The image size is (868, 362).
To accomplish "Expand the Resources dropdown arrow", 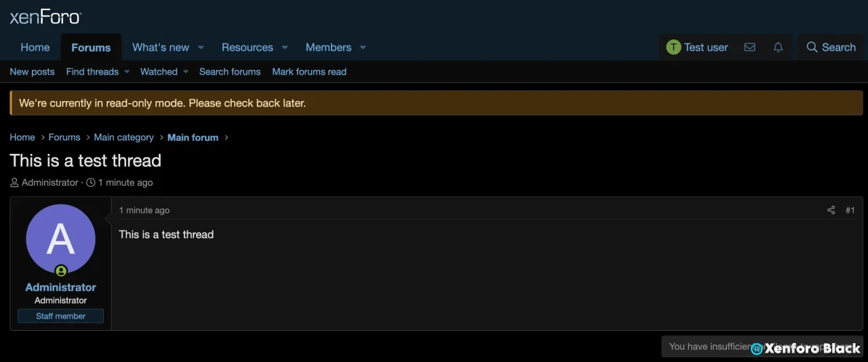I will (x=285, y=47).
